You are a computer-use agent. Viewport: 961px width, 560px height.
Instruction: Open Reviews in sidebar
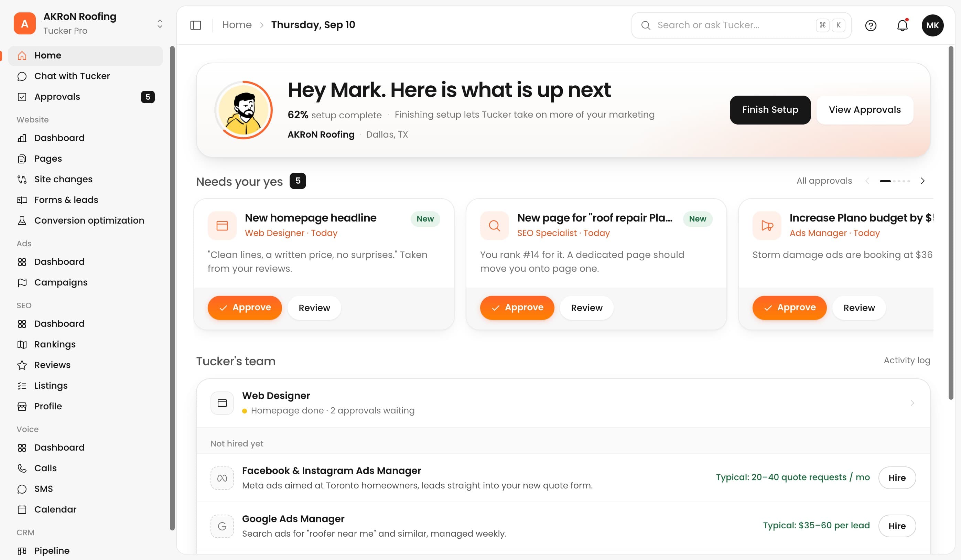click(x=85, y=365)
